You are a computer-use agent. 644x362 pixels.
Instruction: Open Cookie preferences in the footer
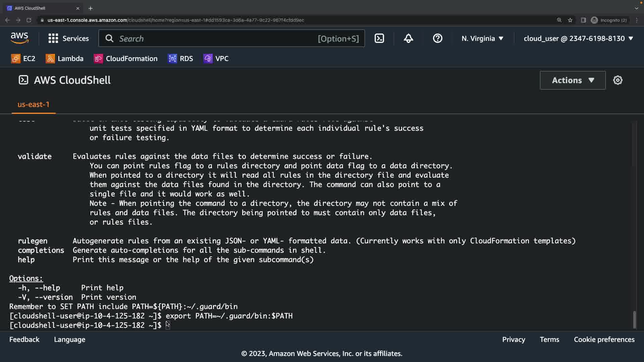tap(604, 340)
